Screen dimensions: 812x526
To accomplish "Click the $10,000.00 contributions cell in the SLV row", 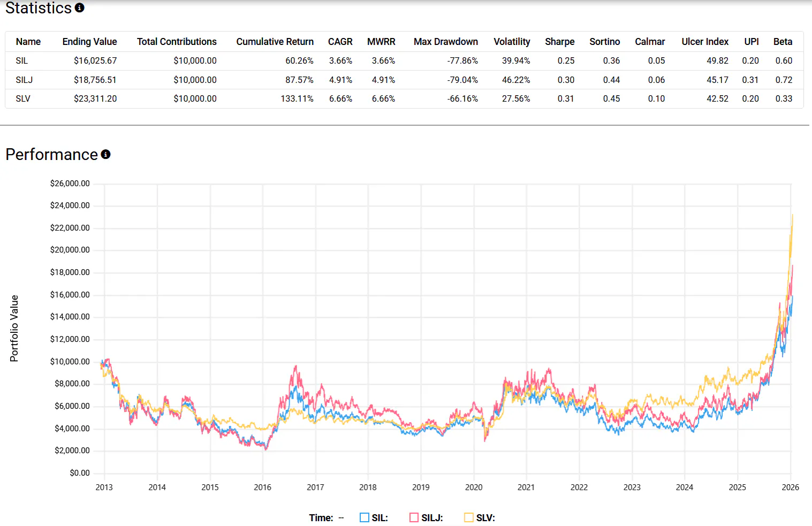I will [x=195, y=99].
